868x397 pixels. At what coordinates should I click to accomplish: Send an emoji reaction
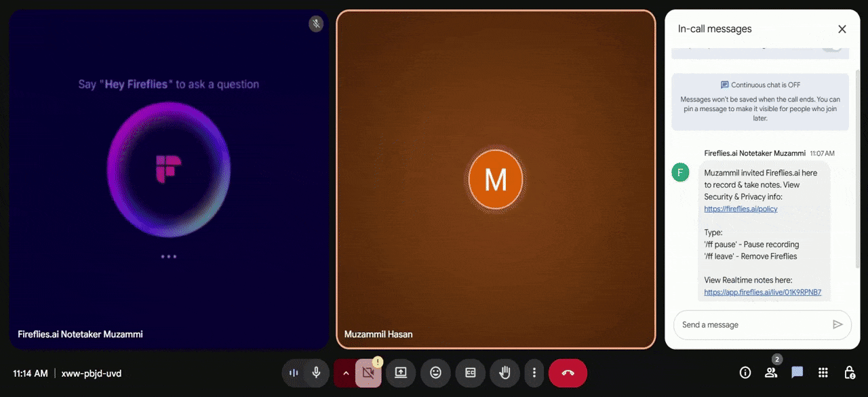(435, 373)
